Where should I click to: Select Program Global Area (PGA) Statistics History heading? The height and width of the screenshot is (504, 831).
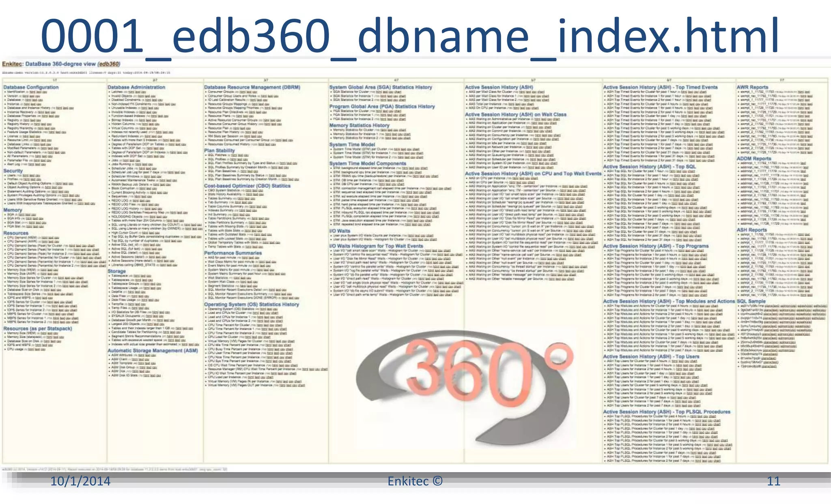(x=382, y=106)
